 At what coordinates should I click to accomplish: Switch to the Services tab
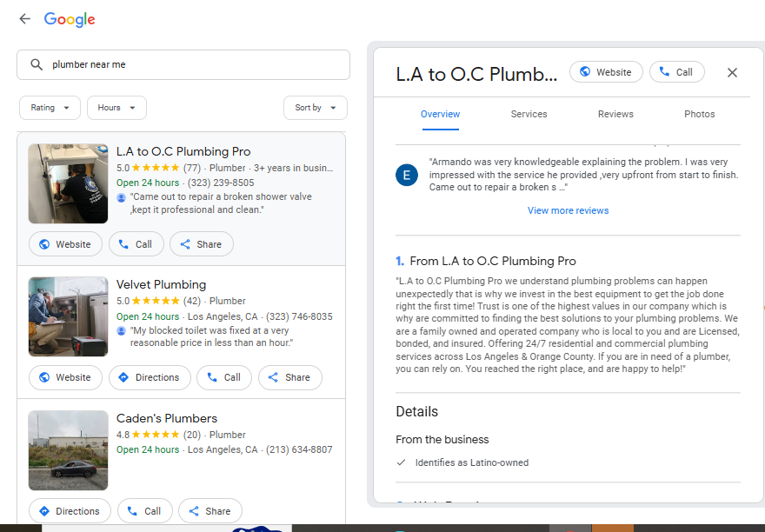click(x=529, y=114)
